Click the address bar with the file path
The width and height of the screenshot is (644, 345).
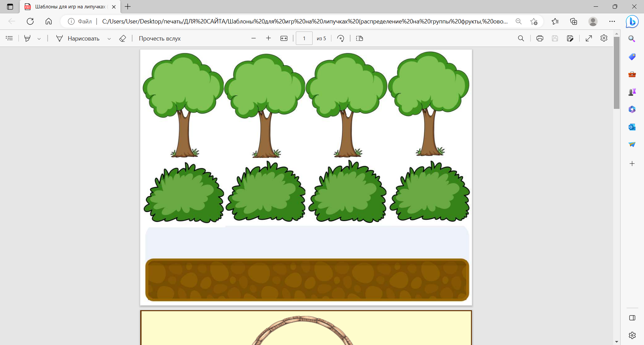pyautogui.click(x=305, y=21)
